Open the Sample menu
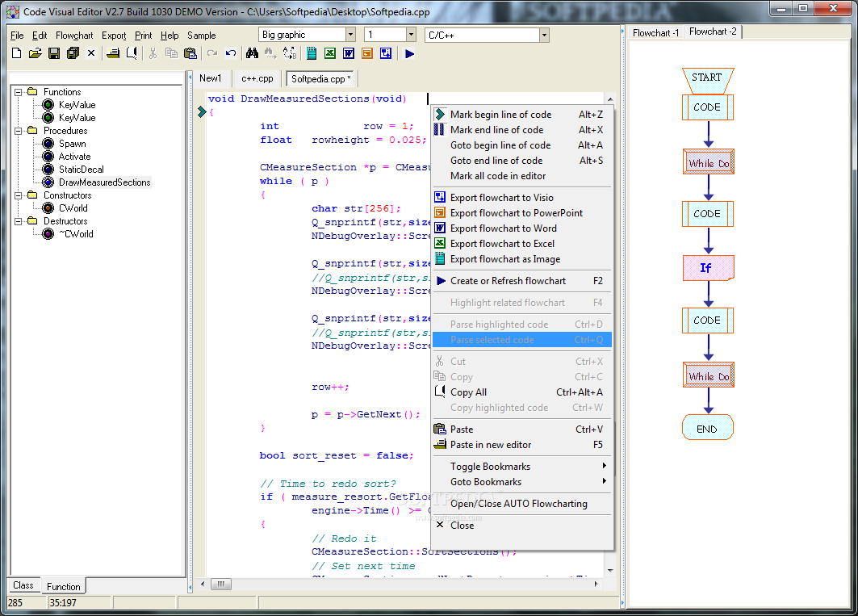The image size is (858, 616). coord(201,35)
